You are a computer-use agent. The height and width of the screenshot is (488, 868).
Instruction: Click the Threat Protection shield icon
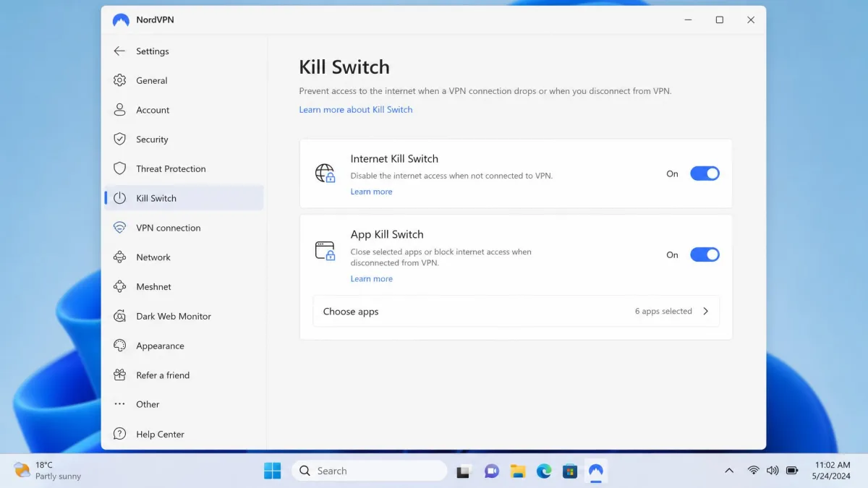pos(120,168)
